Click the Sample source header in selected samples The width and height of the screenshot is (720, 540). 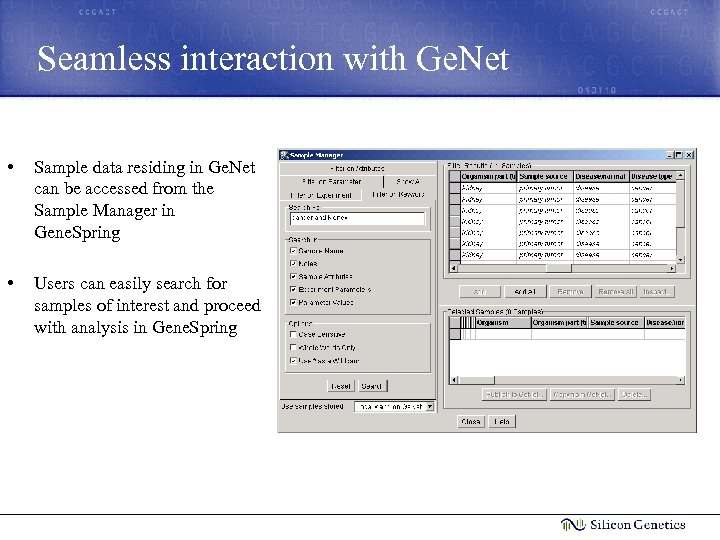[x=616, y=323]
